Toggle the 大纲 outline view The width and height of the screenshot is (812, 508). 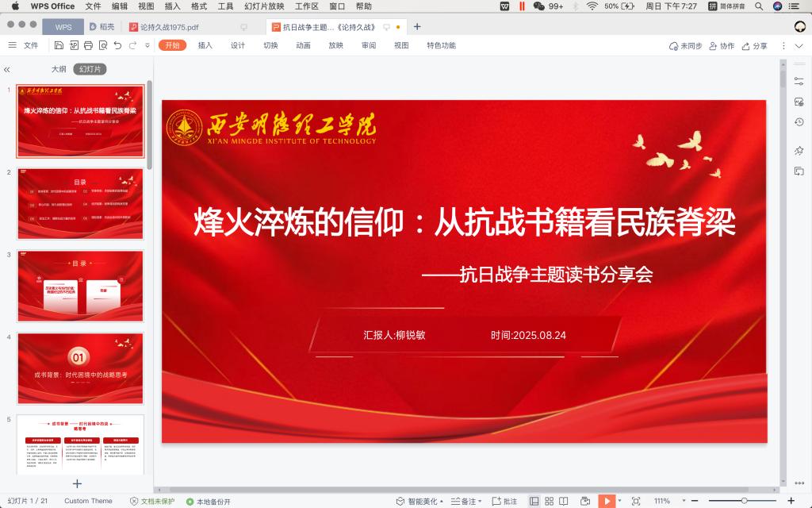click(59, 69)
